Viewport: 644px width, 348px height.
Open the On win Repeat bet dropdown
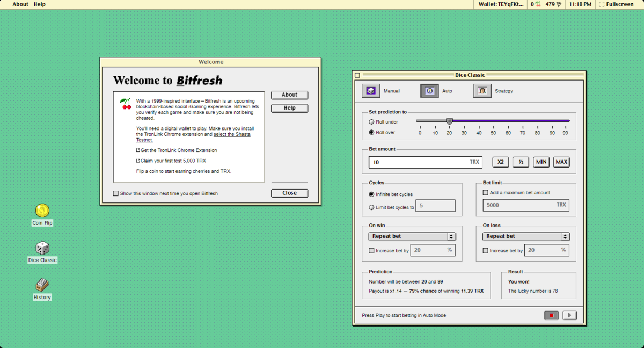[x=412, y=236]
